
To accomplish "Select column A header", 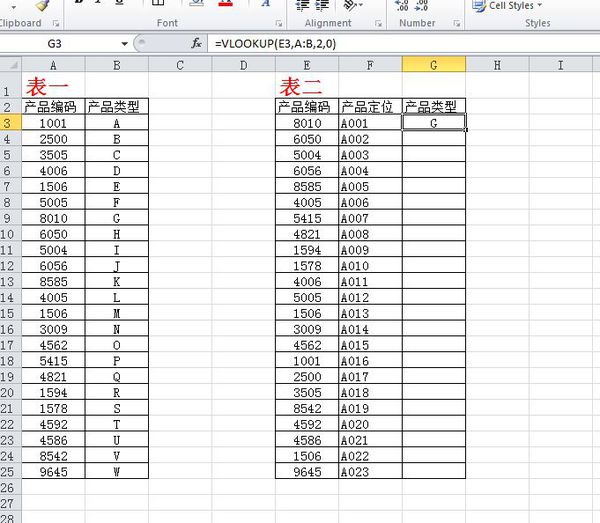I will point(53,65).
